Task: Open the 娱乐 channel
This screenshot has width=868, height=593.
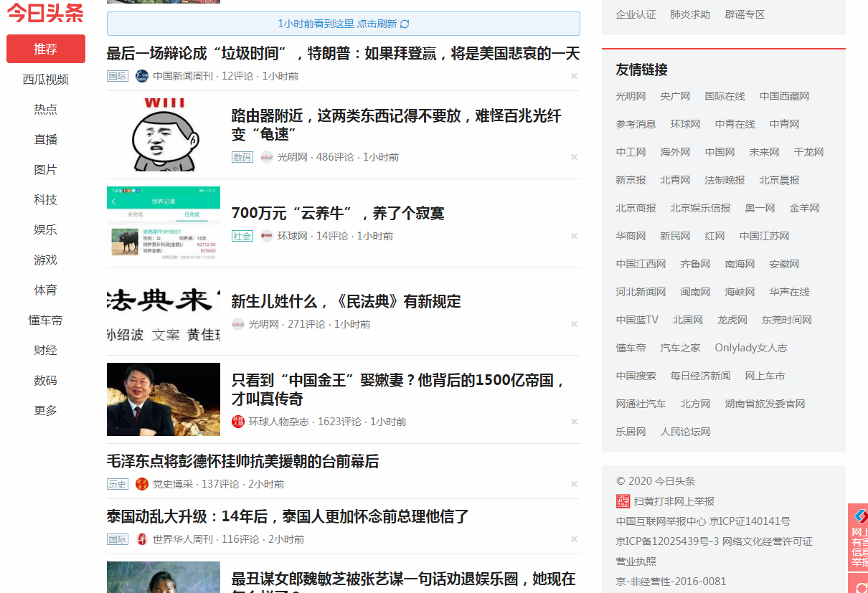Action: (x=46, y=230)
